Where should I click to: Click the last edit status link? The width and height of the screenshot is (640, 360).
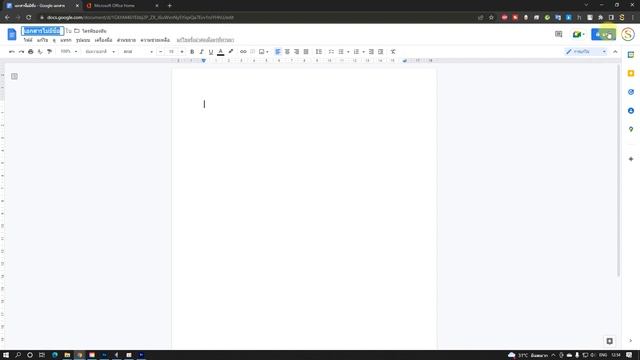coord(205,40)
